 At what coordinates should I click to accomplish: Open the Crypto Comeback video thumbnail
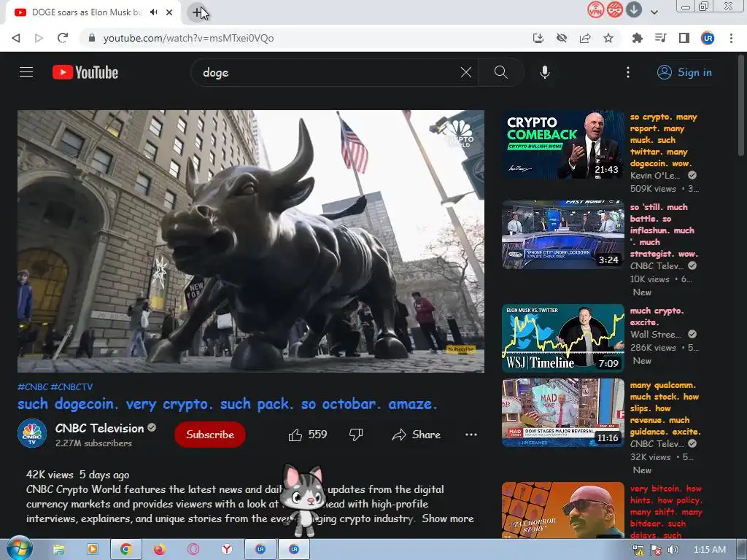click(562, 145)
